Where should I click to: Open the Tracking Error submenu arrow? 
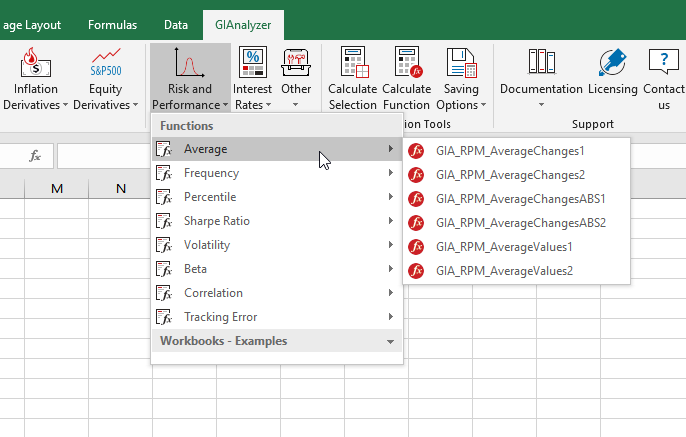(390, 317)
